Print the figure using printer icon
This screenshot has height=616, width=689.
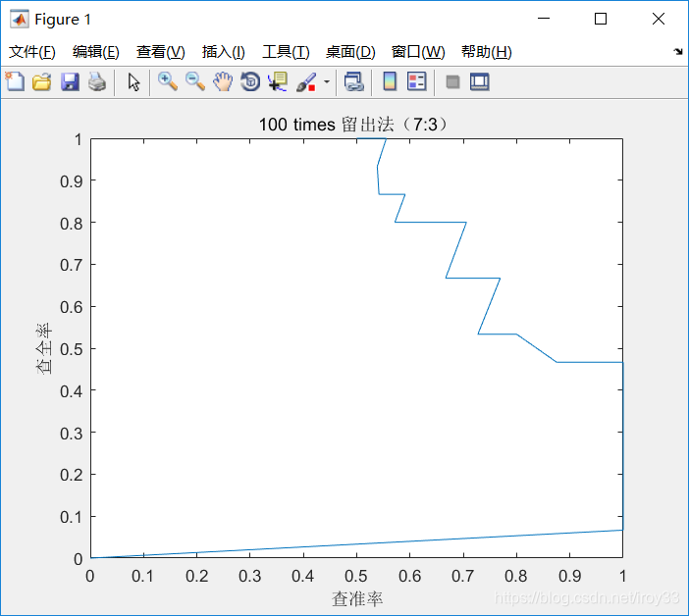(97, 82)
